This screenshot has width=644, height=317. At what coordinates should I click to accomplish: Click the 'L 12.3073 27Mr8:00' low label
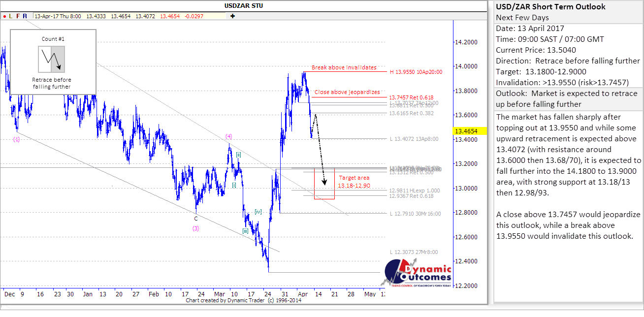pos(414,252)
